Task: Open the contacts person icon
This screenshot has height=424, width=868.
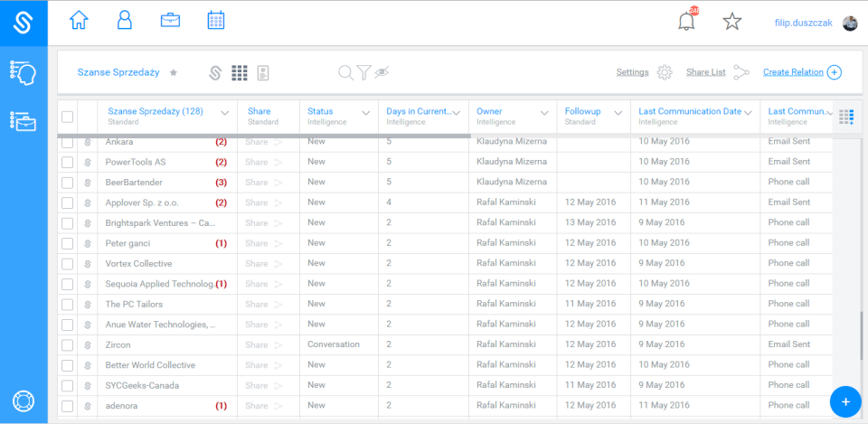Action: 125,21
